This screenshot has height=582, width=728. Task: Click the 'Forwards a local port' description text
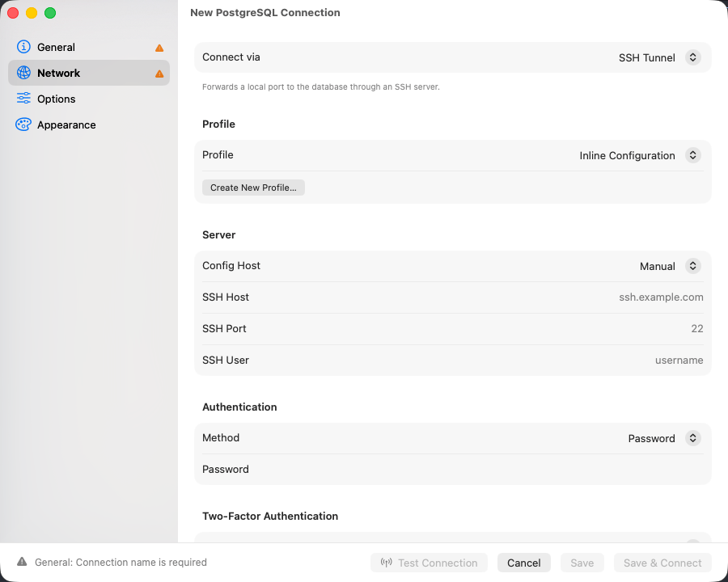321,86
